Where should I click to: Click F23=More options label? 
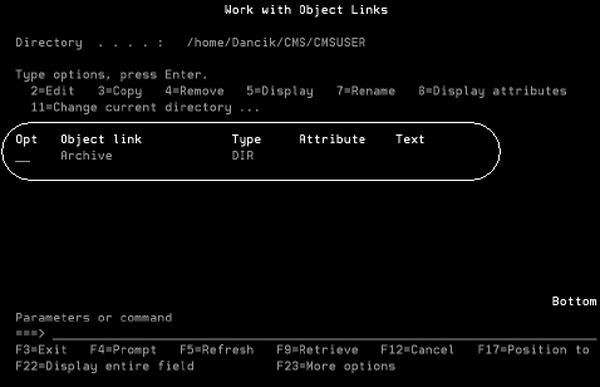pyautogui.click(x=336, y=366)
